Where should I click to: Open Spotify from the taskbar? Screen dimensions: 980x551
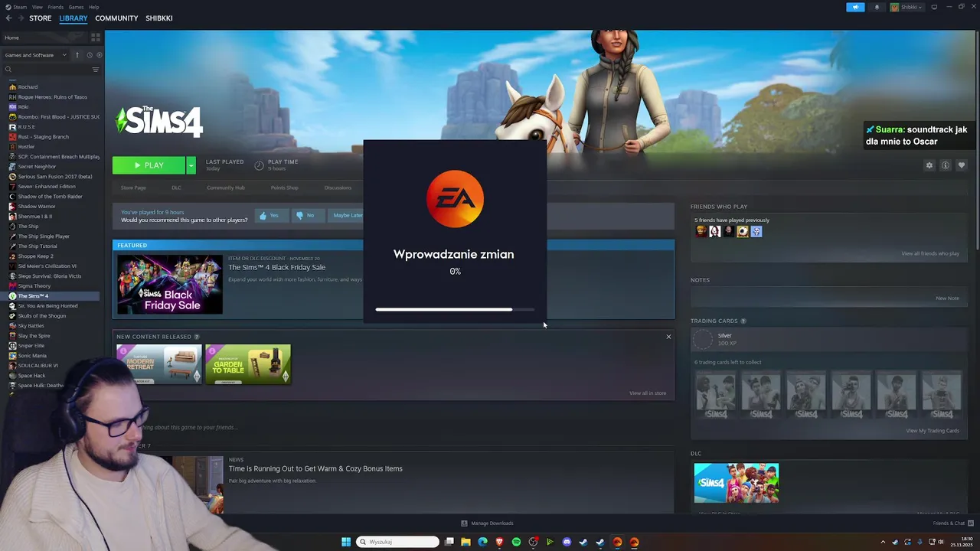(x=516, y=542)
